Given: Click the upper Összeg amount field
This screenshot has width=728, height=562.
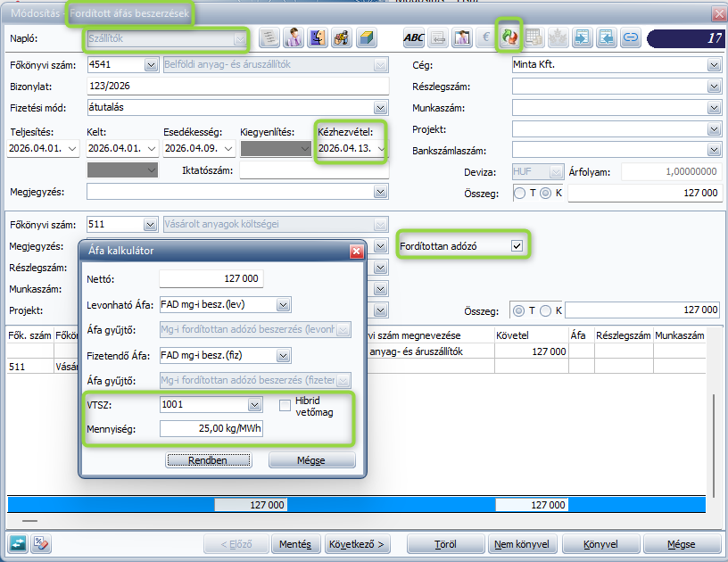Looking at the screenshot, I should click(645, 193).
